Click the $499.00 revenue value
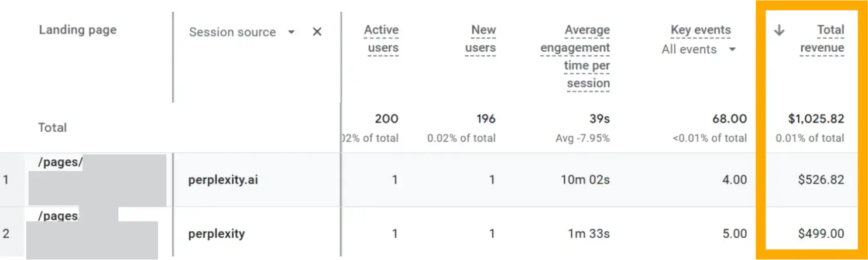The height and width of the screenshot is (260, 868). (x=821, y=234)
